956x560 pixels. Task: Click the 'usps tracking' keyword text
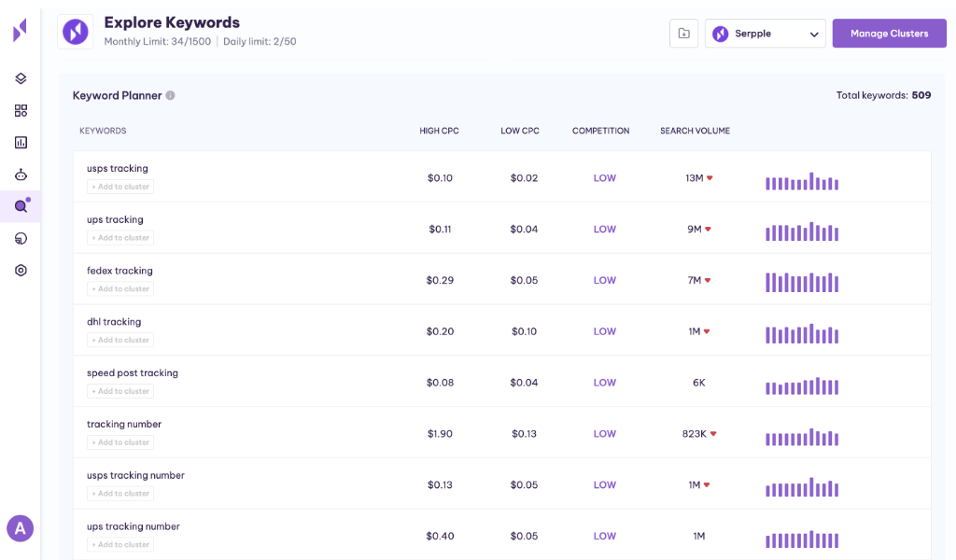pyautogui.click(x=117, y=168)
